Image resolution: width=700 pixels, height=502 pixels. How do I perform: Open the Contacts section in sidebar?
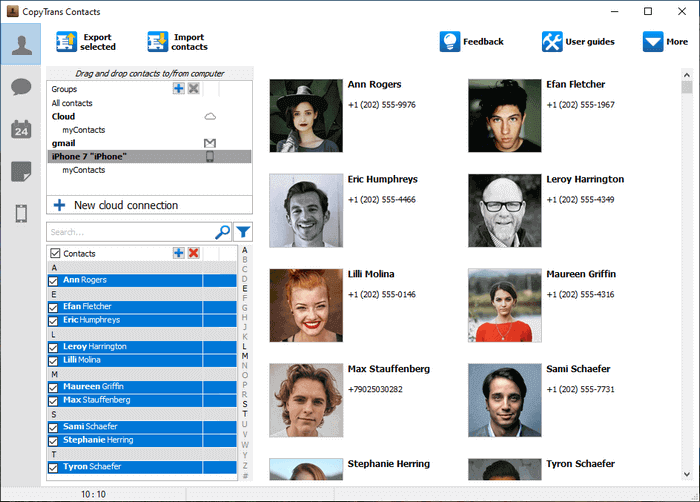(21, 45)
